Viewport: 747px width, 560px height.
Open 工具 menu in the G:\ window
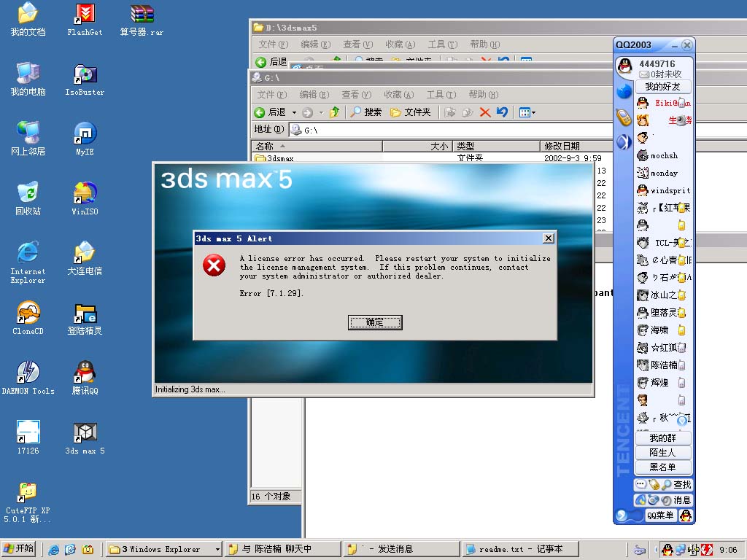point(441,94)
